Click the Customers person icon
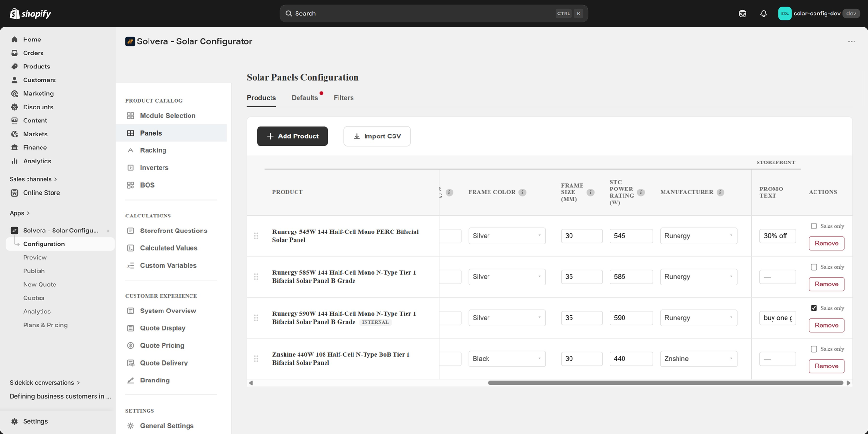868x434 pixels. click(14, 80)
